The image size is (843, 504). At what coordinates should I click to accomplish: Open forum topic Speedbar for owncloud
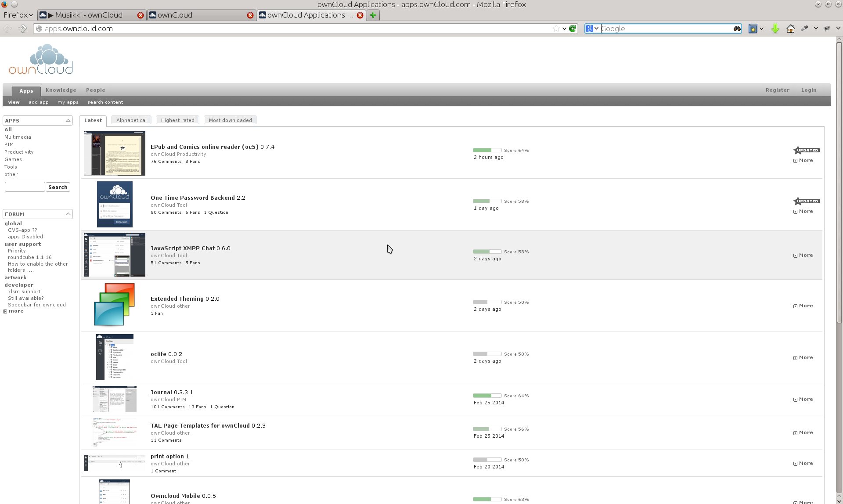[37, 305]
